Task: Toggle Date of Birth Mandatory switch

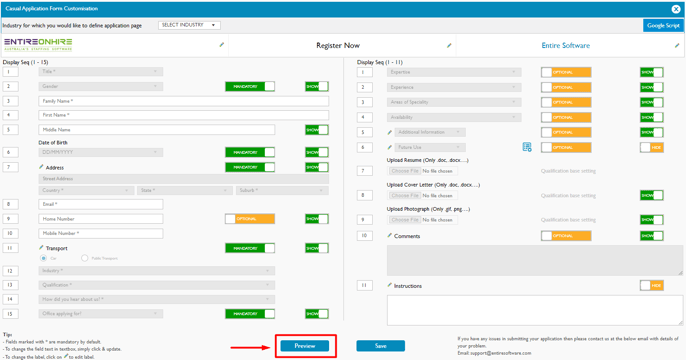Action: click(x=250, y=152)
